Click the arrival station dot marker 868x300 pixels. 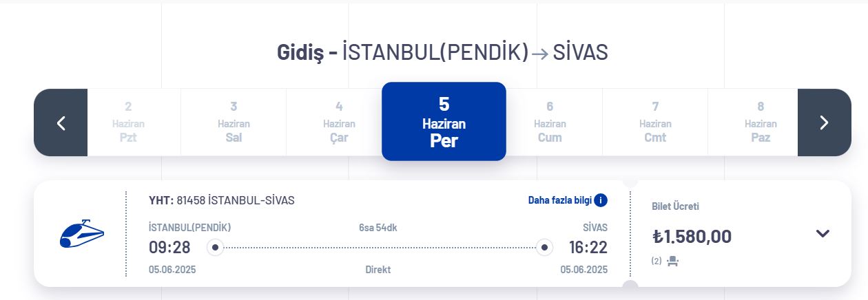545,247
